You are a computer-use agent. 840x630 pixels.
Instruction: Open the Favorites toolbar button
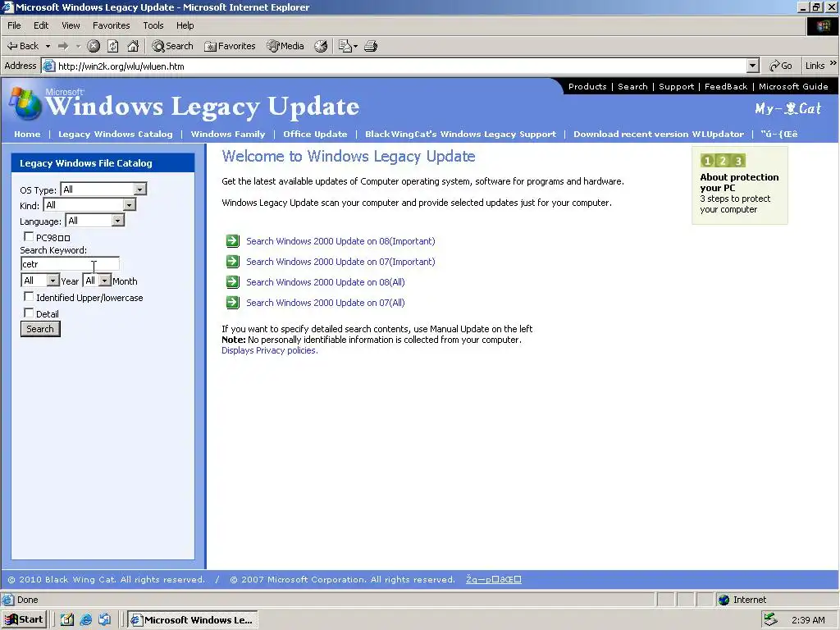click(x=230, y=46)
